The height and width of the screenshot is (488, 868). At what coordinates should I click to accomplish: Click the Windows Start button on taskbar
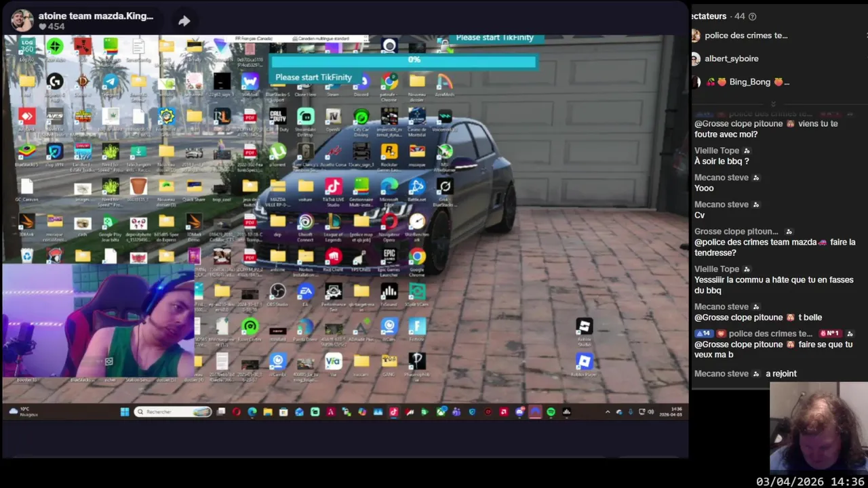pos(125,411)
